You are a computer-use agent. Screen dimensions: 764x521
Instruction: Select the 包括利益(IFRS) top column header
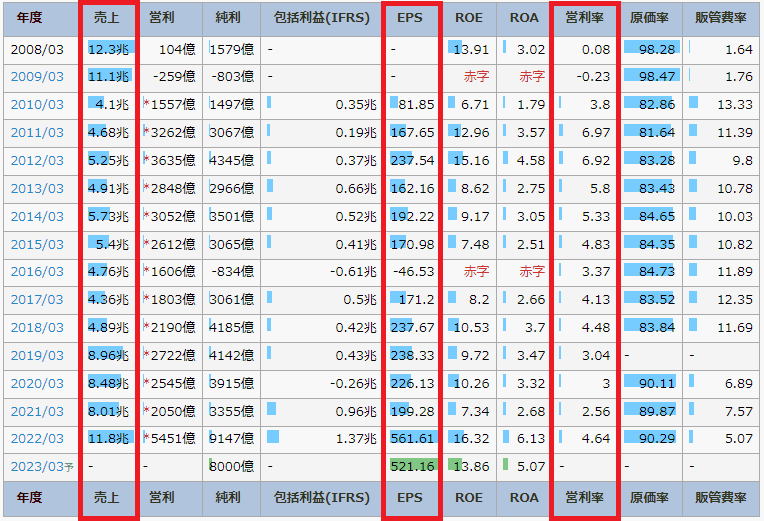(320, 18)
